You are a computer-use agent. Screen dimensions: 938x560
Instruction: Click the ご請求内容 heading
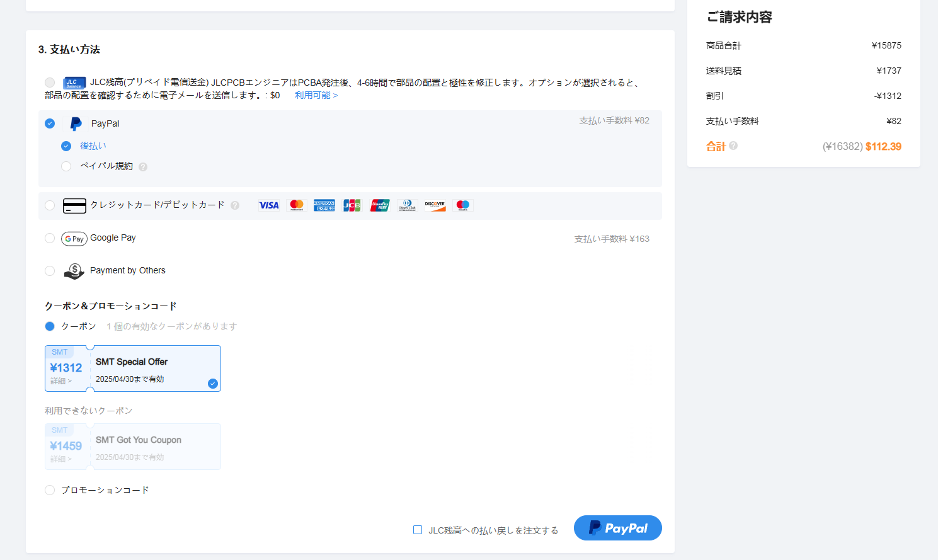[x=740, y=17]
